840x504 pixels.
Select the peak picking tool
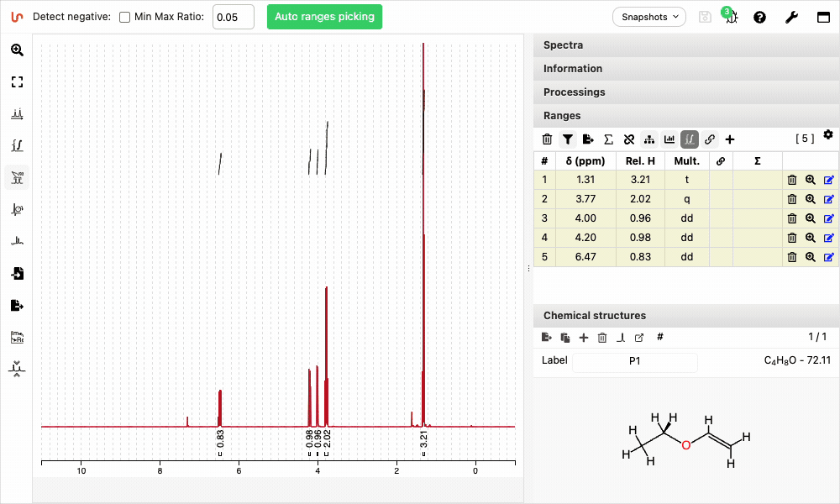click(x=17, y=113)
